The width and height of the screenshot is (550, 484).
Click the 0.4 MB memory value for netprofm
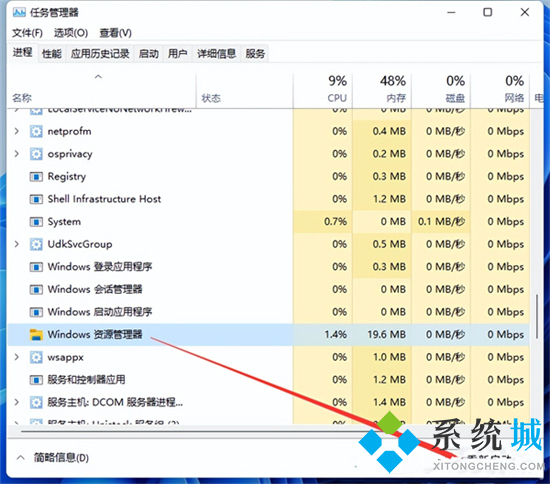tap(389, 132)
